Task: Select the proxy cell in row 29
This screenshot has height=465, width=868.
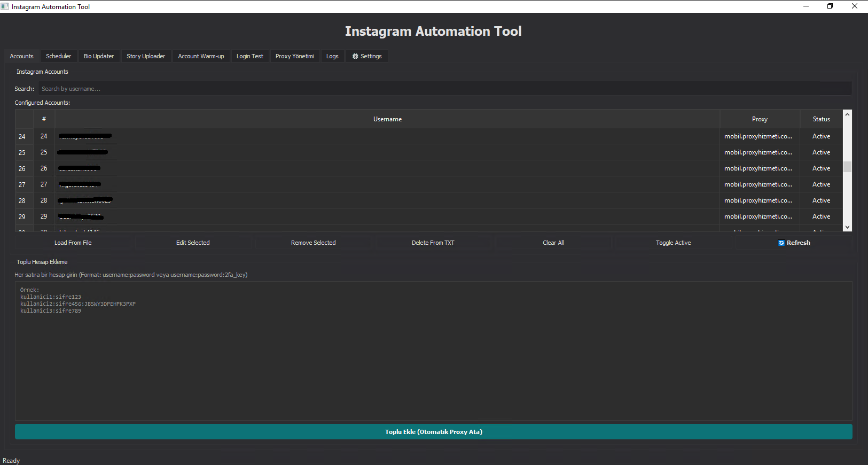Action: [760, 216]
